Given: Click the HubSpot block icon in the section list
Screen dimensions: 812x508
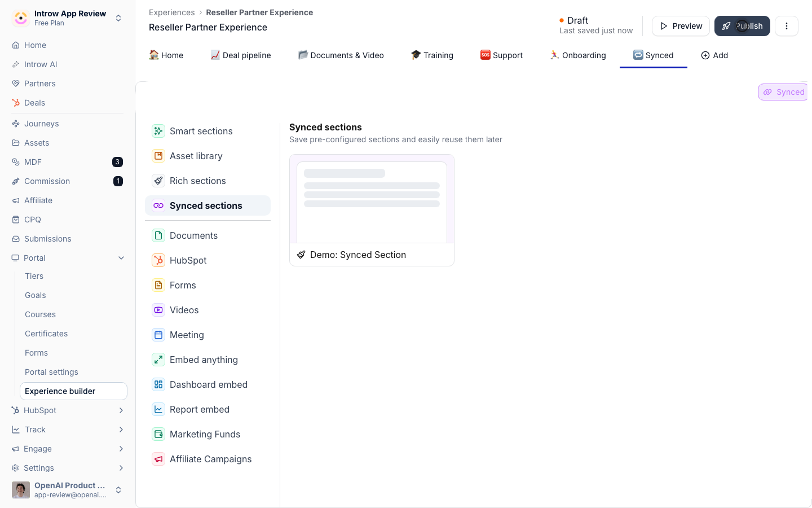Looking at the screenshot, I should tap(158, 260).
